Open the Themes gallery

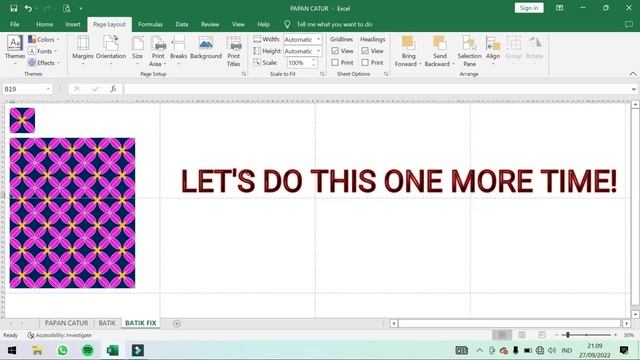click(x=15, y=51)
